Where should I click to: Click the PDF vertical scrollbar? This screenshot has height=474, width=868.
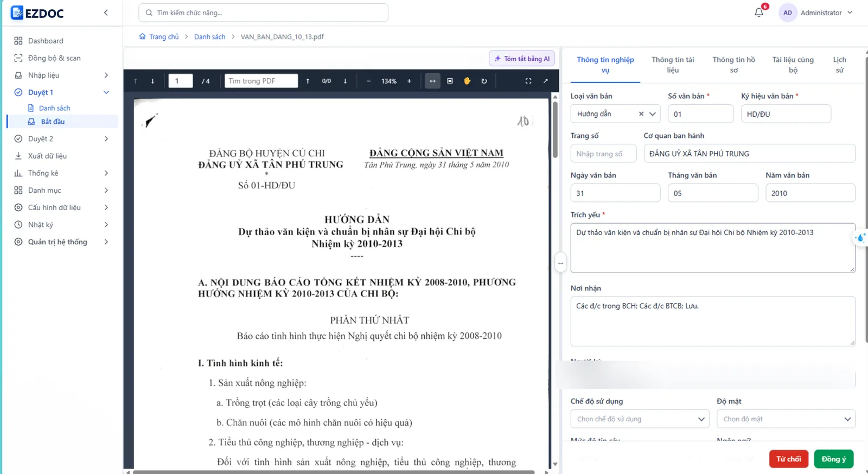(x=555, y=130)
